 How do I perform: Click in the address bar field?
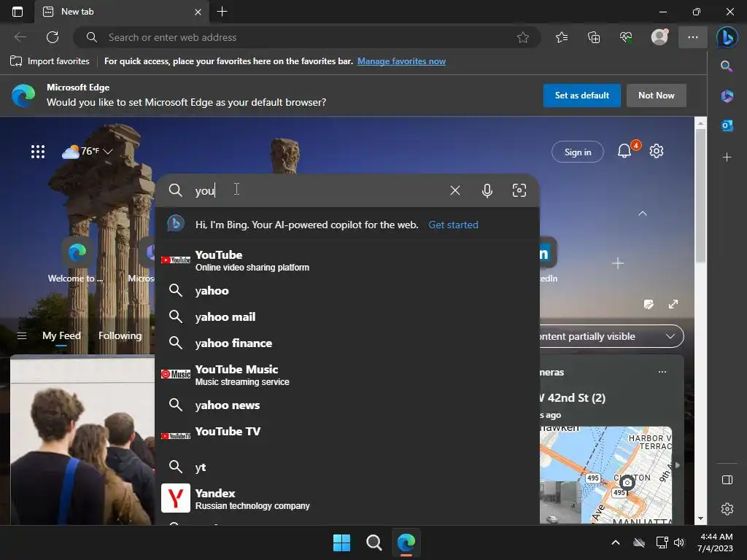307,37
